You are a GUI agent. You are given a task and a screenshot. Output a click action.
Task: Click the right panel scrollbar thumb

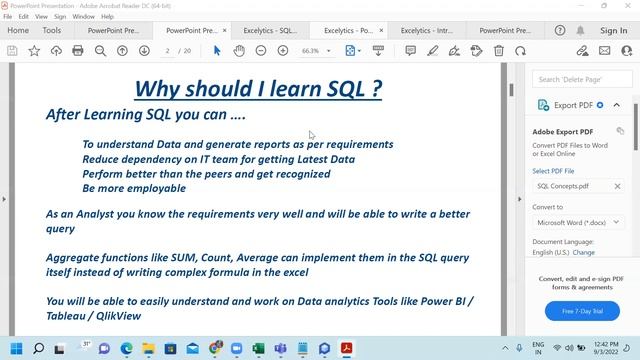636,127
